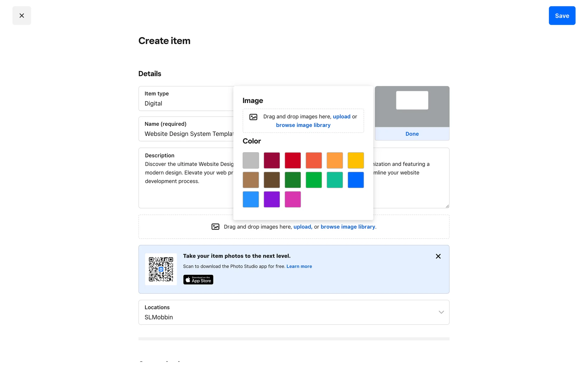Dismiss the Photo Studio promo banner

tap(438, 256)
